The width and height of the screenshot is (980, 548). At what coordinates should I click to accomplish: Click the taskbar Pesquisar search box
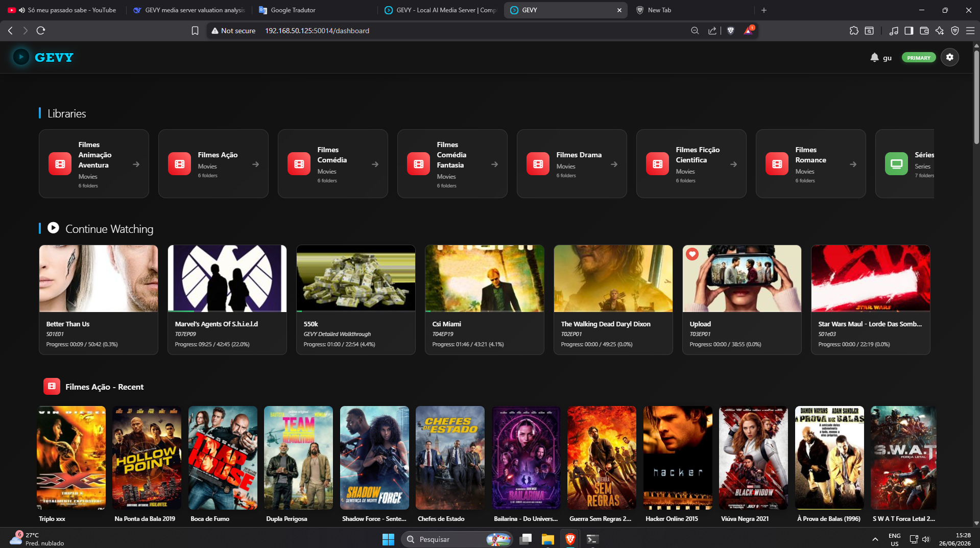click(x=457, y=539)
